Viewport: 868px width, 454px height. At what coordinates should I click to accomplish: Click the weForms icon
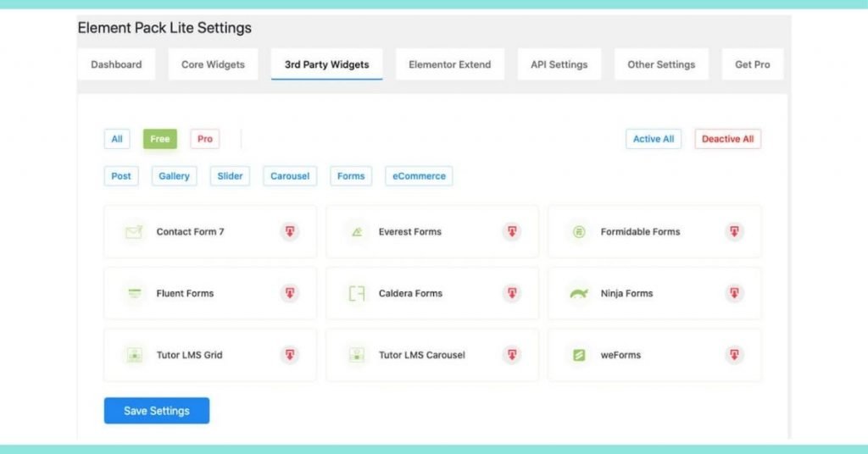click(x=578, y=354)
